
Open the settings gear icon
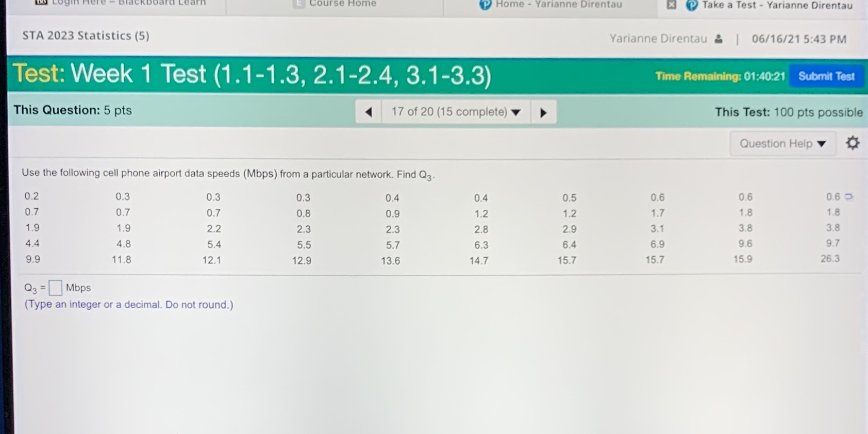(853, 143)
